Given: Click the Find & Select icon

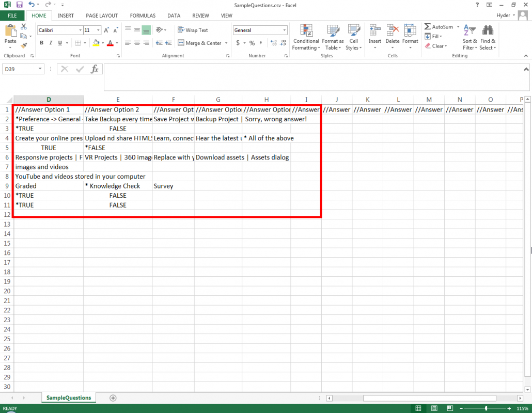Looking at the screenshot, I should pyautogui.click(x=488, y=38).
